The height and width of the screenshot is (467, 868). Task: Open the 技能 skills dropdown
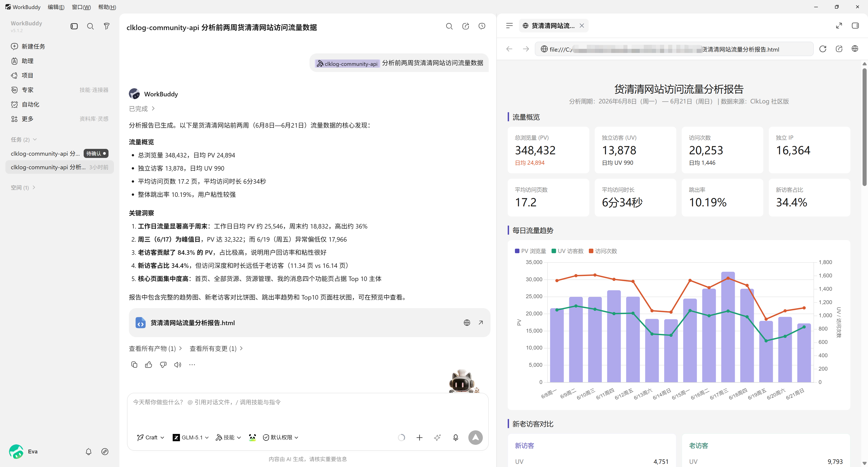click(x=229, y=437)
